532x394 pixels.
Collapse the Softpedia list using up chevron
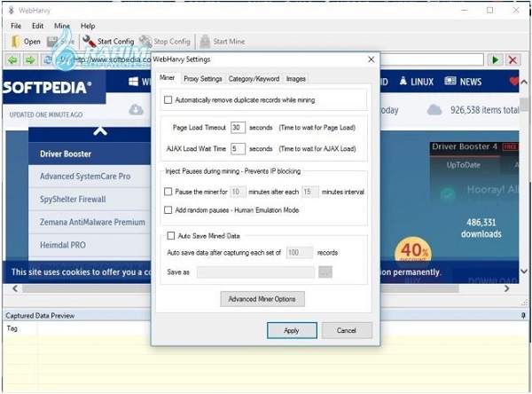pos(100,131)
